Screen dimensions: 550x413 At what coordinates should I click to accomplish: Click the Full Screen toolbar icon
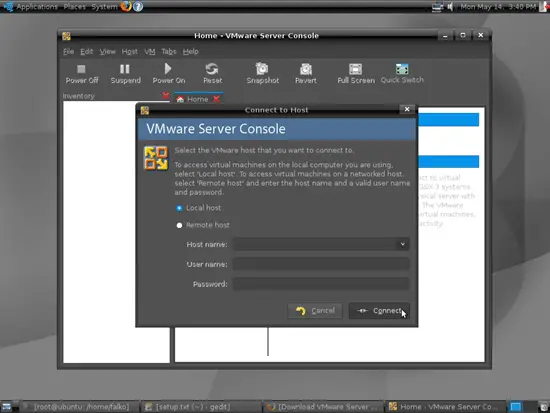[355, 69]
